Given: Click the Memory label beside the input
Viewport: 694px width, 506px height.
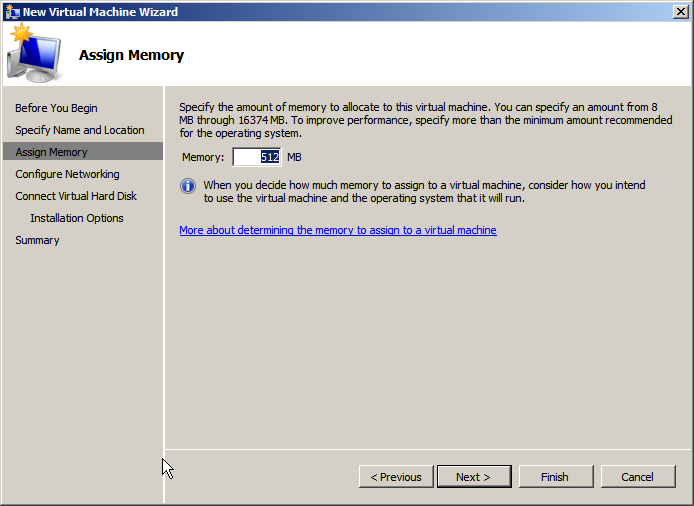Looking at the screenshot, I should click(203, 157).
